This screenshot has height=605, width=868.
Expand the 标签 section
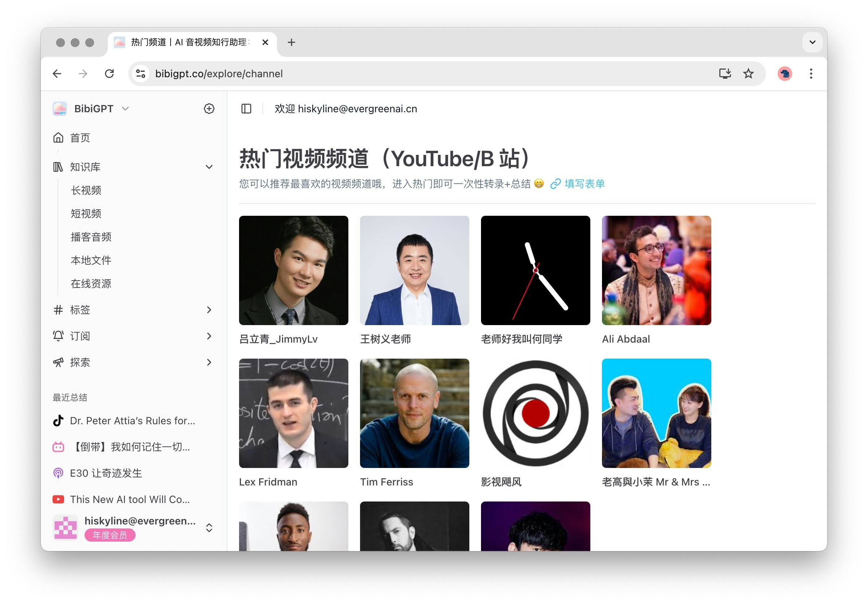click(x=209, y=310)
